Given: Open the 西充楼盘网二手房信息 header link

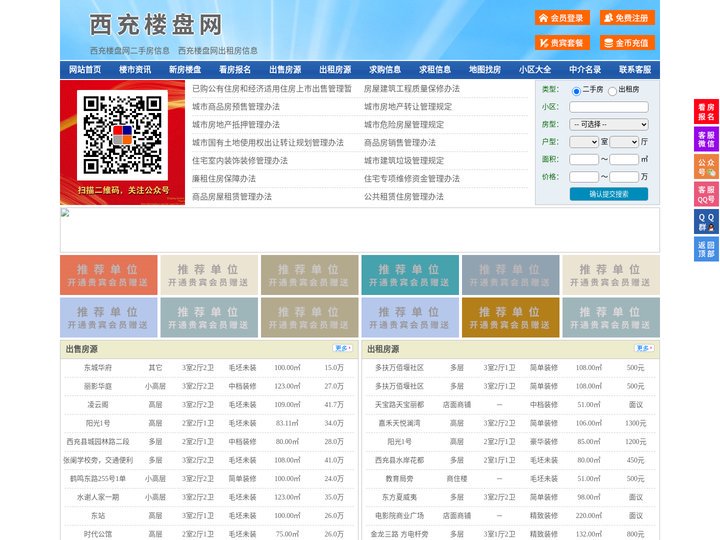Looking at the screenshot, I should coord(129,51).
